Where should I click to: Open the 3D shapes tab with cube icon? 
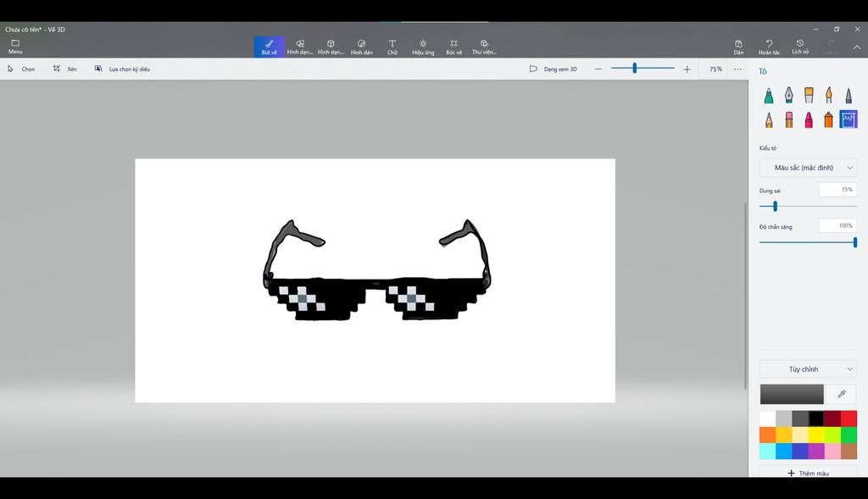331,47
